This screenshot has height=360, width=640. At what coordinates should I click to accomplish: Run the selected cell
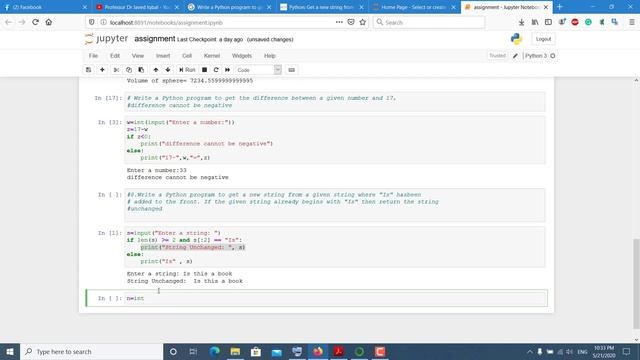click(x=187, y=70)
